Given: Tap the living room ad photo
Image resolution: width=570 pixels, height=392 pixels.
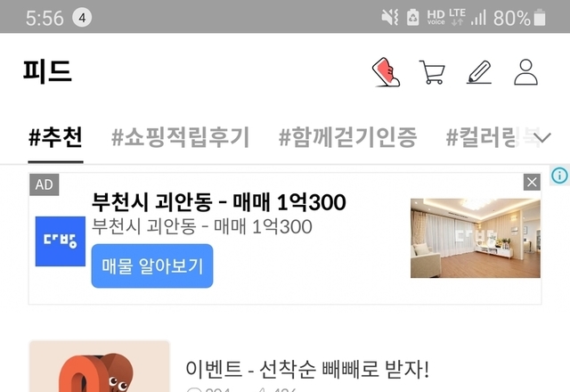Looking at the screenshot, I should point(475,238).
